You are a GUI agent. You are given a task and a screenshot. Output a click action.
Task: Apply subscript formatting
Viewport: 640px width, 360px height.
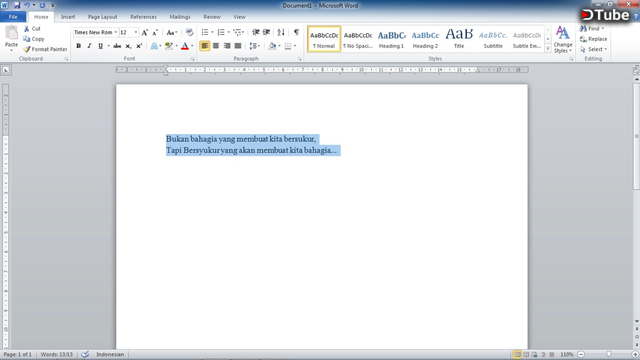click(128, 46)
